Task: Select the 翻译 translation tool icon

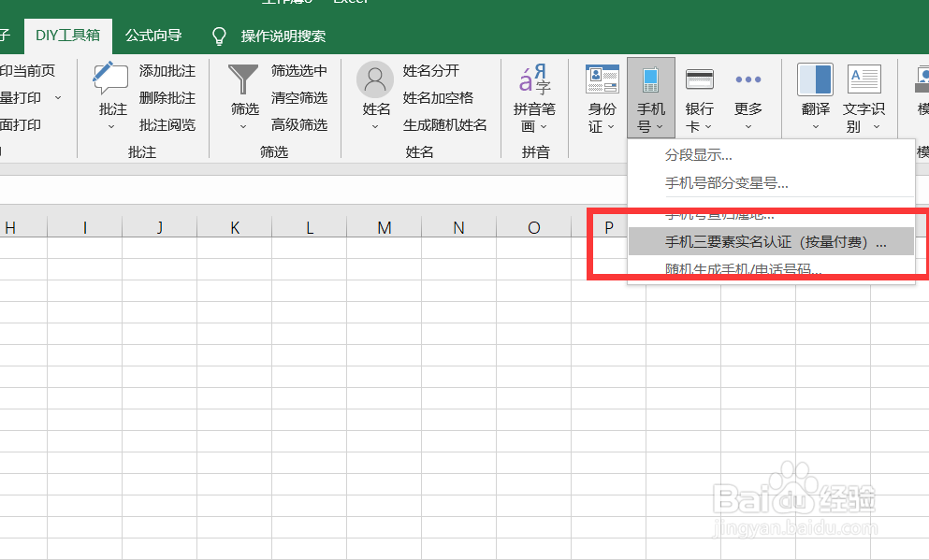Action: point(814,79)
